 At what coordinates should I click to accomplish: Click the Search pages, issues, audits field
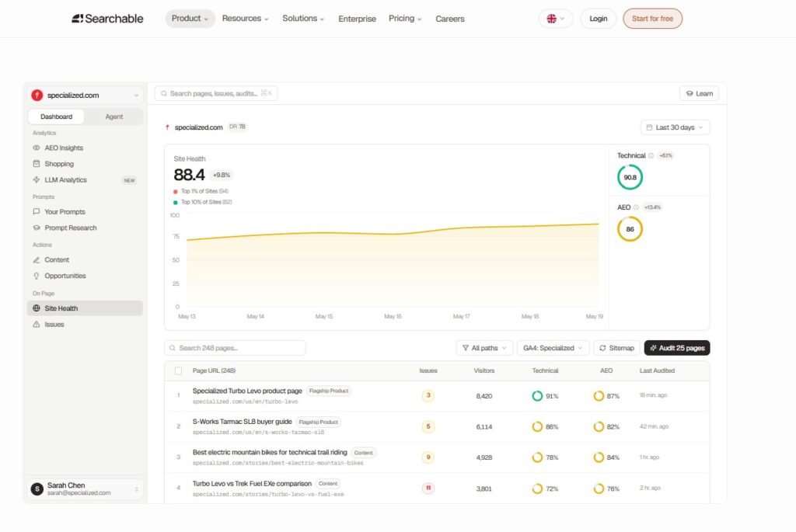tap(216, 94)
